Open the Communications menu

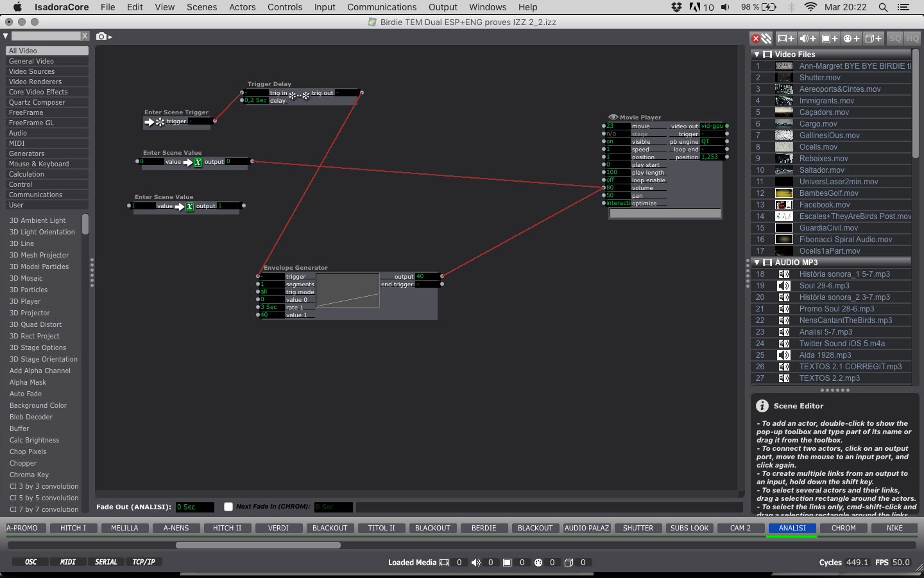click(x=382, y=7)
